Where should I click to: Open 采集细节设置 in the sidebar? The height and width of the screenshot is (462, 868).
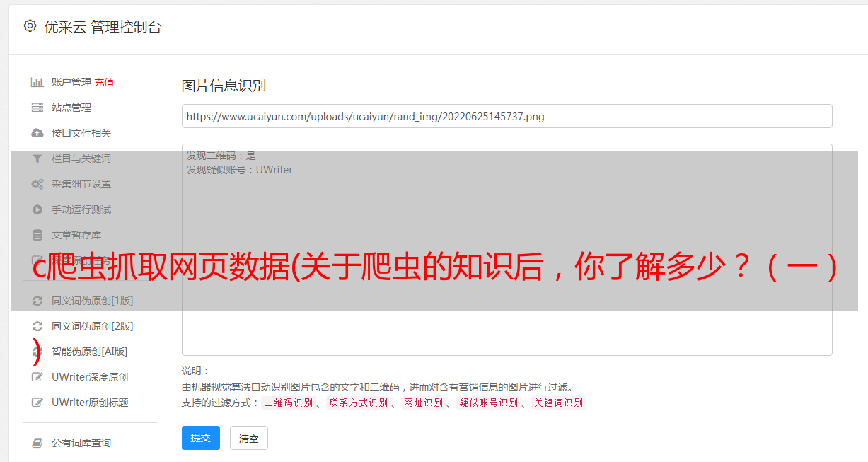point(81,184)
